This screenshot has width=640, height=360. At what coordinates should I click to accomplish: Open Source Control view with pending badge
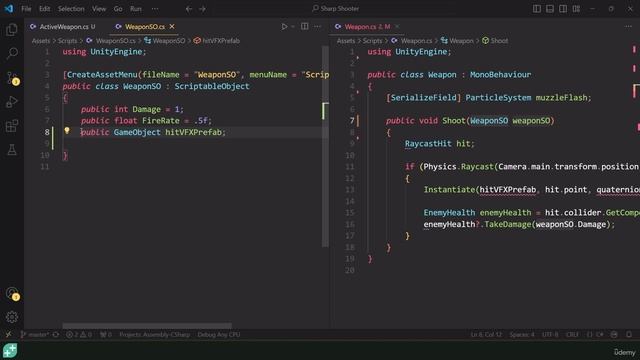(x=12, y=78)
